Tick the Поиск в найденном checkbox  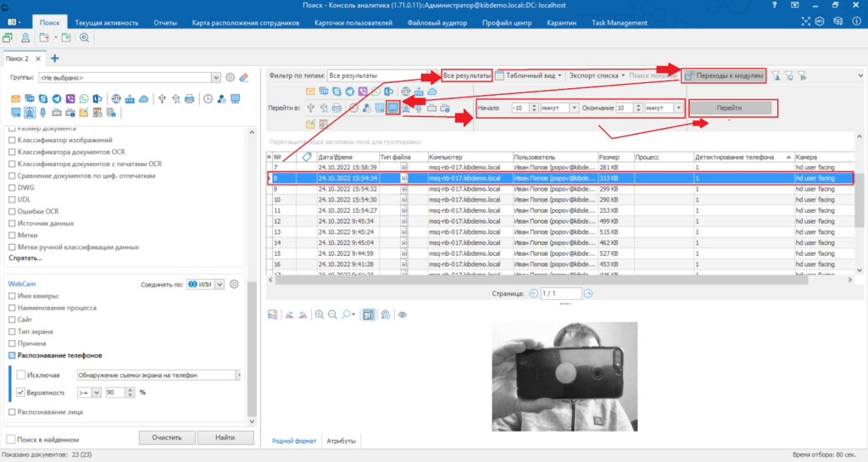(11, 439)
